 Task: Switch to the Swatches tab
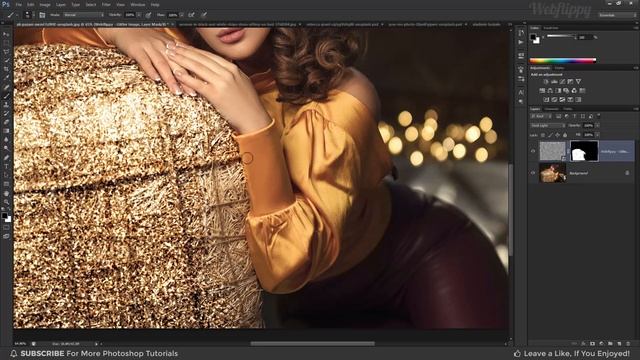pyautogui.click(x=551, y=28)
